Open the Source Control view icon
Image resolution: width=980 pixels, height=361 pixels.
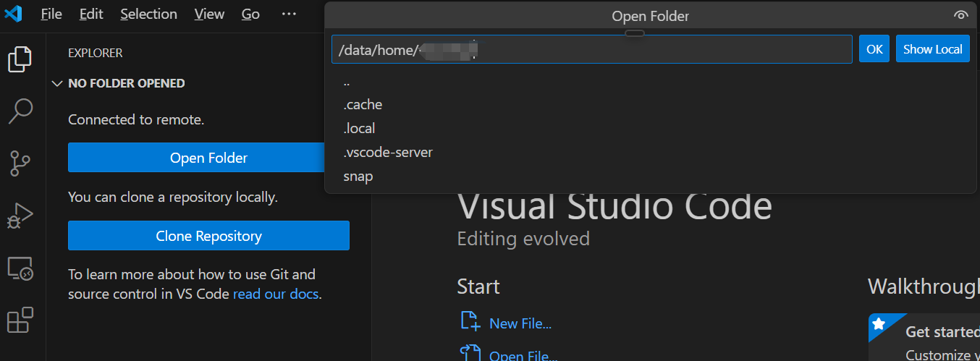20,163
